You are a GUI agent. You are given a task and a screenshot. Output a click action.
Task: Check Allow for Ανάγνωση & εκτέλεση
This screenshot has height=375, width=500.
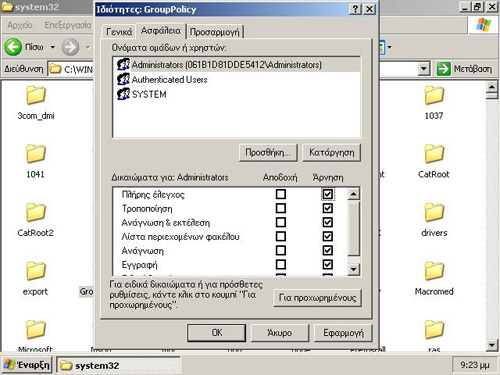pyautogui.click(x=281, y=222)
